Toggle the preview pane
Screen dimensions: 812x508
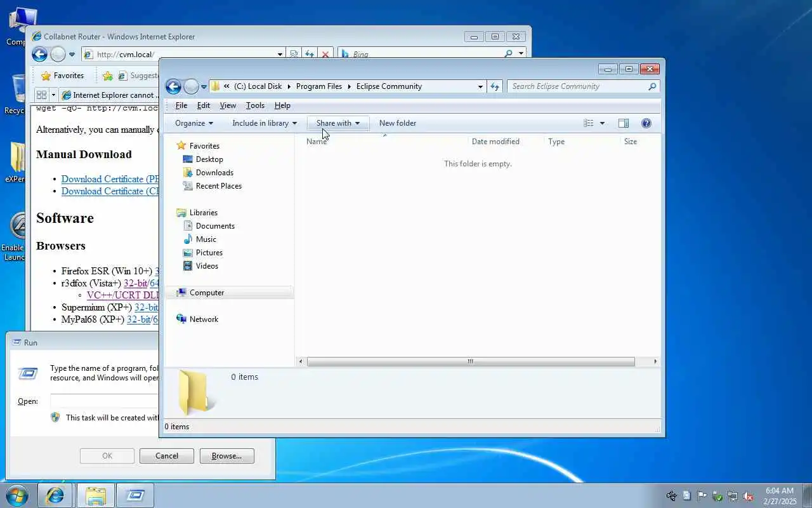tap(623, 123)
